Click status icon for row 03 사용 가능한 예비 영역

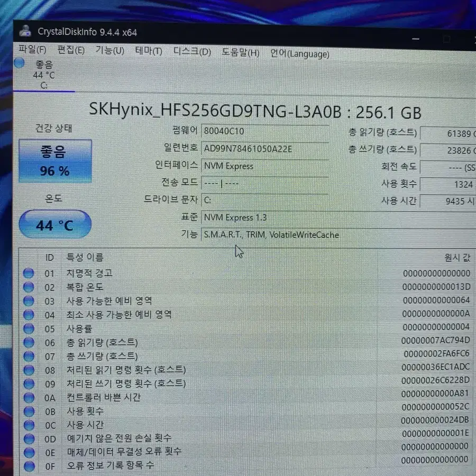point(29,301)
